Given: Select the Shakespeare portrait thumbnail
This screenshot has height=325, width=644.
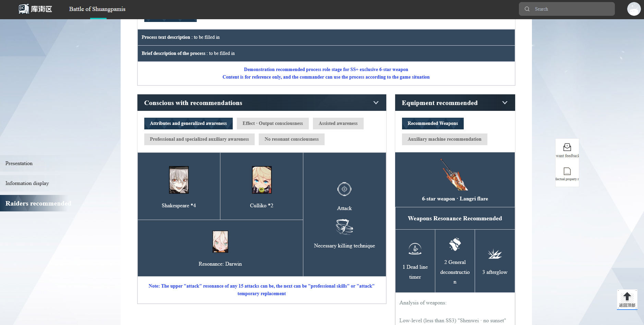Looking at the screenshot, I should (x=179, y=180).
